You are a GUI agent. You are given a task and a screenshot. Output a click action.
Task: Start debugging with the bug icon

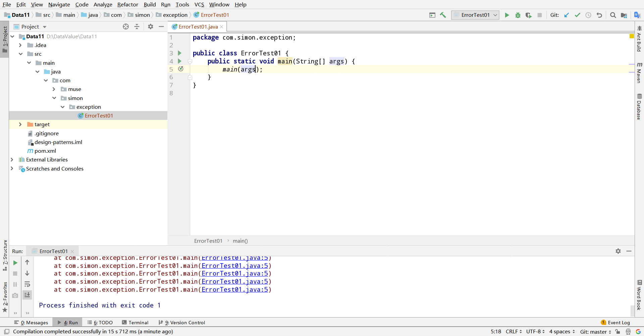[x=518, y=15]
